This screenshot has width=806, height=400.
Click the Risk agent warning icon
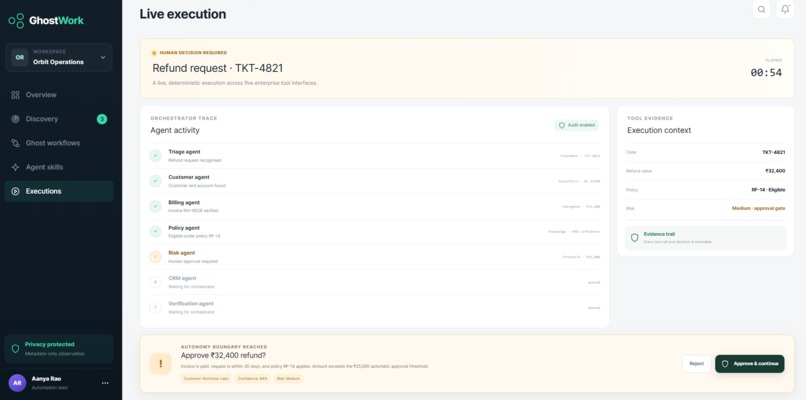click(155, 257)
